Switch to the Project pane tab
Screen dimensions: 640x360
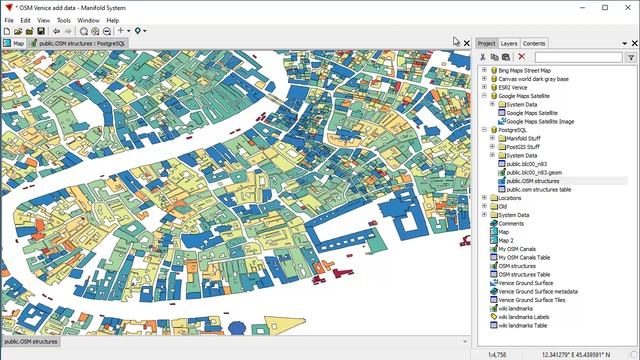pyautogui.click(x=486, y=43)
